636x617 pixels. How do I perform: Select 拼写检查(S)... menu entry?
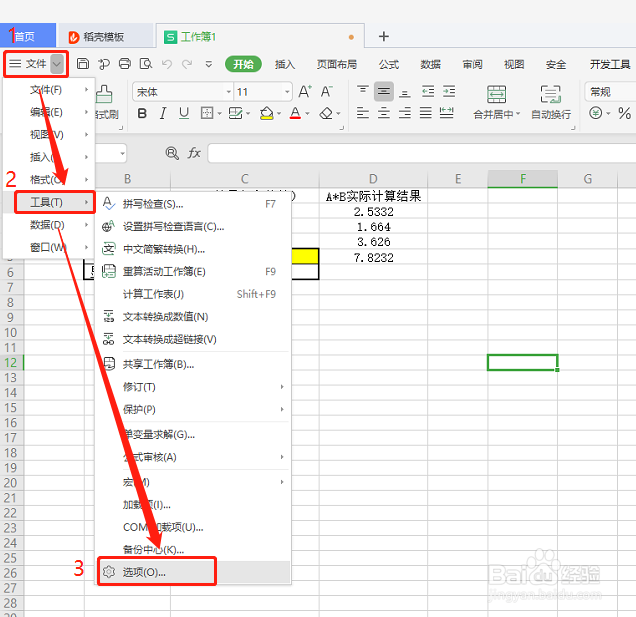pyautogui.click(x=193, y=204)
